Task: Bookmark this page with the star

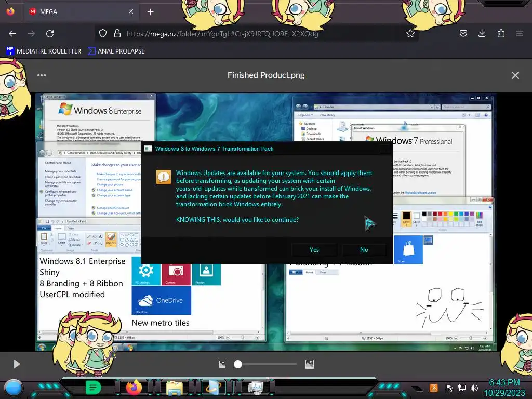Action: pos(410,33)
